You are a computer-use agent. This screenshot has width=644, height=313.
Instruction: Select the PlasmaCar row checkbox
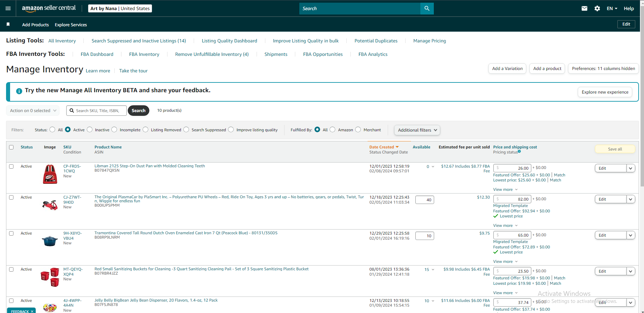11,197
